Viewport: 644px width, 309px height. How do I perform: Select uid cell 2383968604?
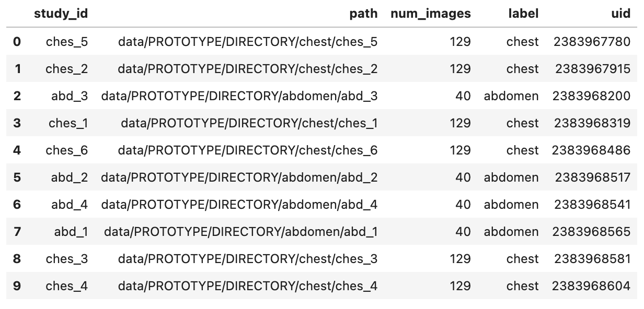click(x=591, y=286)
